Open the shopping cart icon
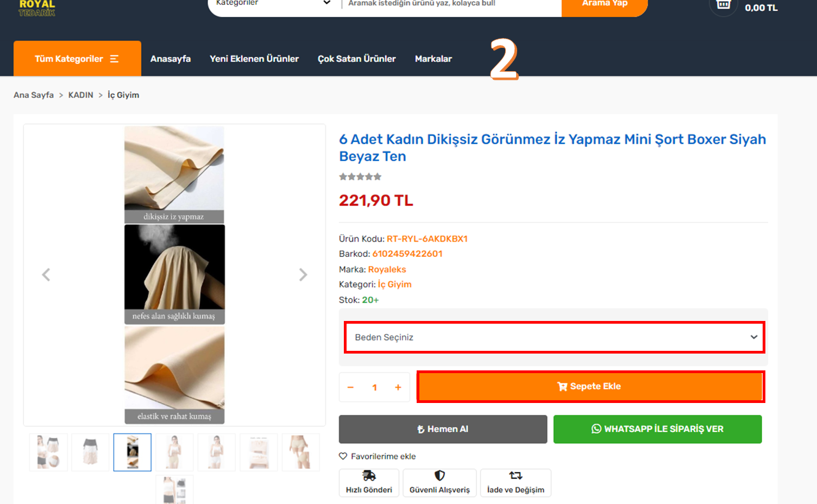The image size is (817, 504). pos(724,5)
